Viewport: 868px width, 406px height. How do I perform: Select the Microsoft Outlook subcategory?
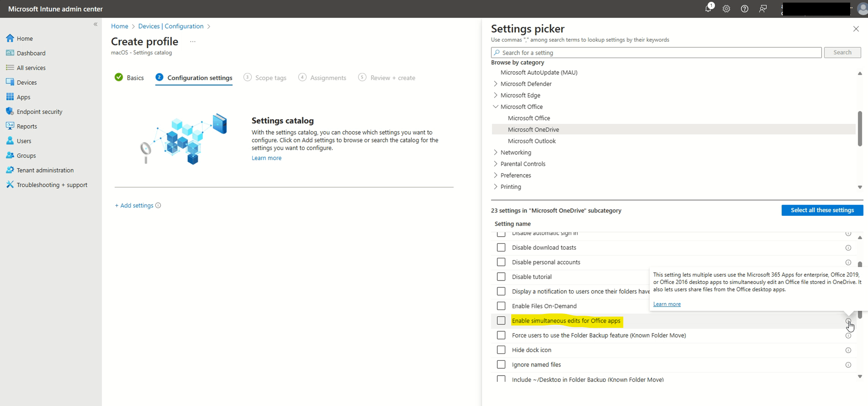(x=532, y=141)
